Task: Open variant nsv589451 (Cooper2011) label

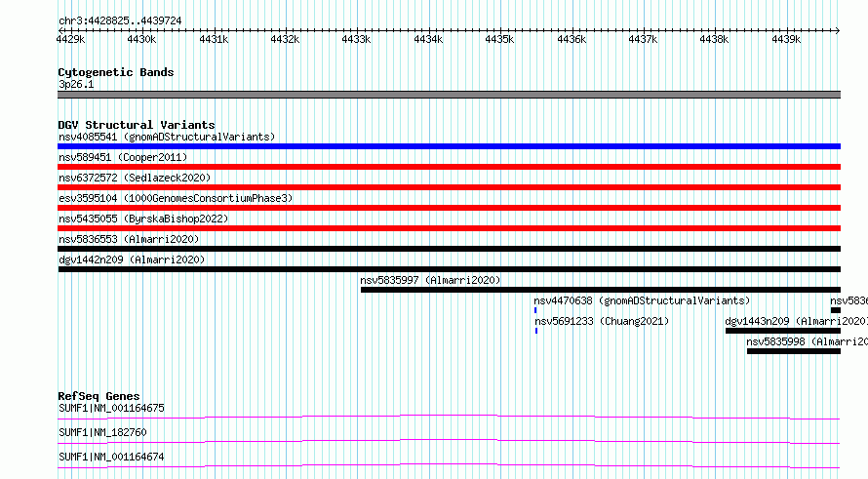Action: click(x=123, y=157)
